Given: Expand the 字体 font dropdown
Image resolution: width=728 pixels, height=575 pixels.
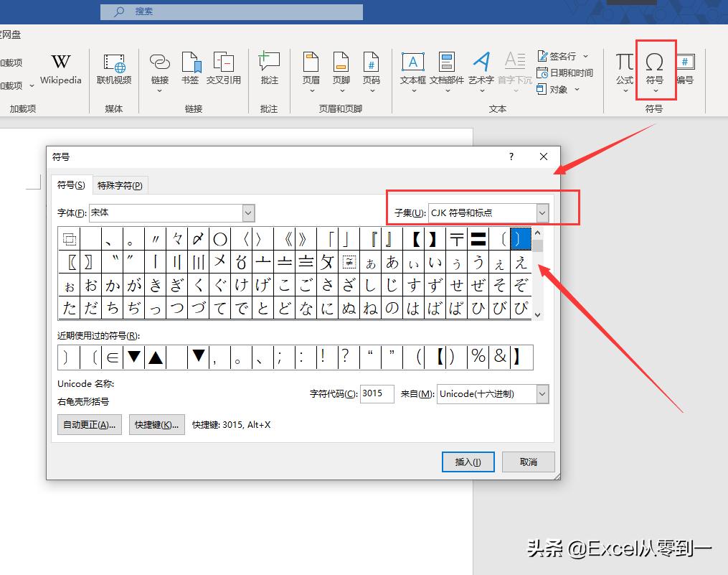Looking at the screenshot, I should click(248, 213).
